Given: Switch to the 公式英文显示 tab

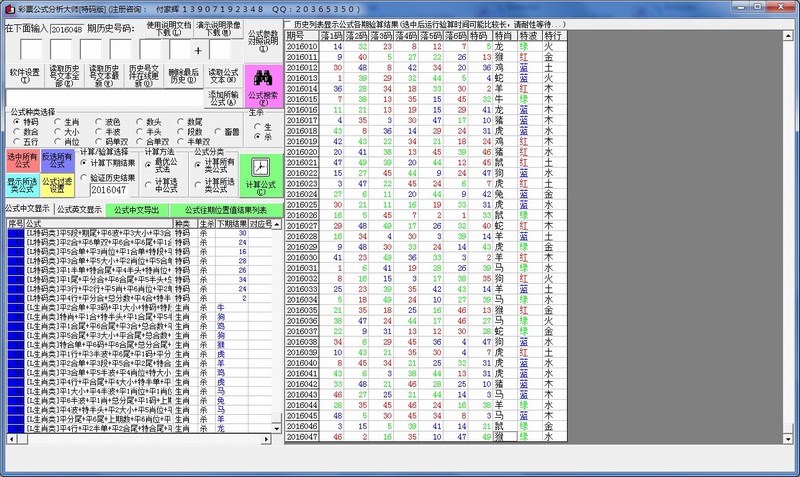Looking at the screenshot, I should (78, 210).
